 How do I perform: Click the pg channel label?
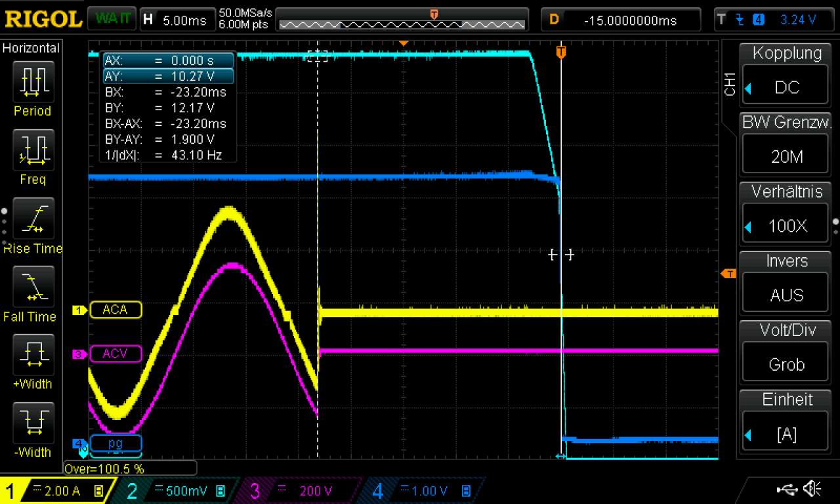(x=115, y=443)
